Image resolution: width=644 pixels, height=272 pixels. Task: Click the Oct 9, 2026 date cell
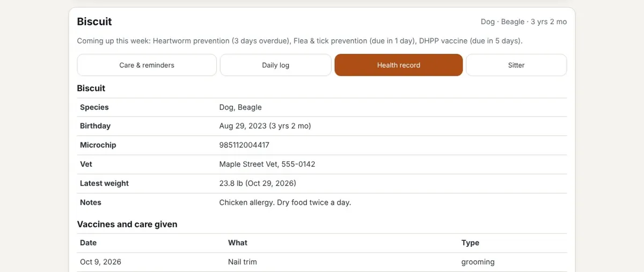pyautogui.click(x=100, y=262)
